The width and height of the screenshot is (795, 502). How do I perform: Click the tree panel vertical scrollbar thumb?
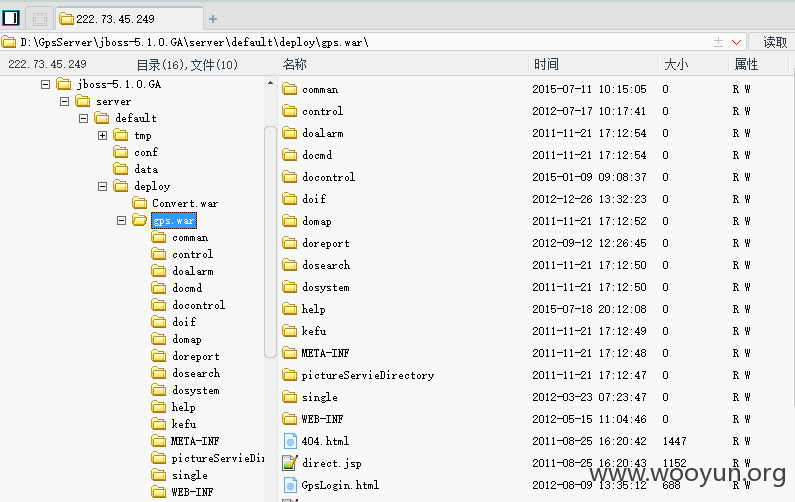[x=270, y=242]
